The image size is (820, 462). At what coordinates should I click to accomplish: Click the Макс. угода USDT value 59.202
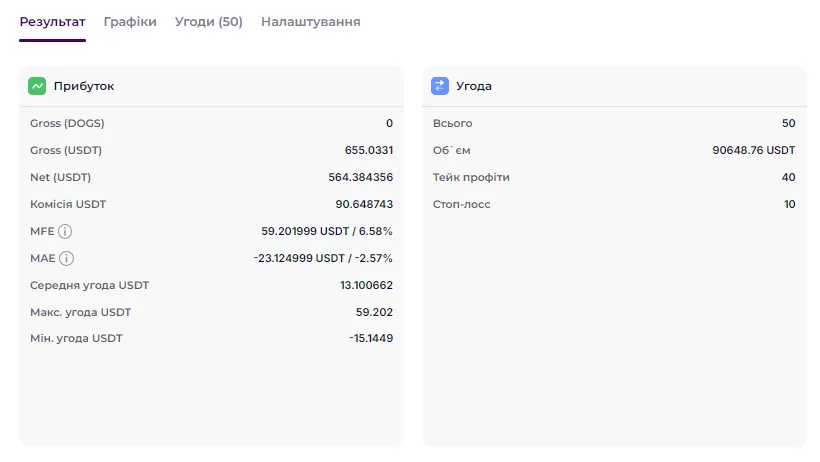[x=374, y=312]
